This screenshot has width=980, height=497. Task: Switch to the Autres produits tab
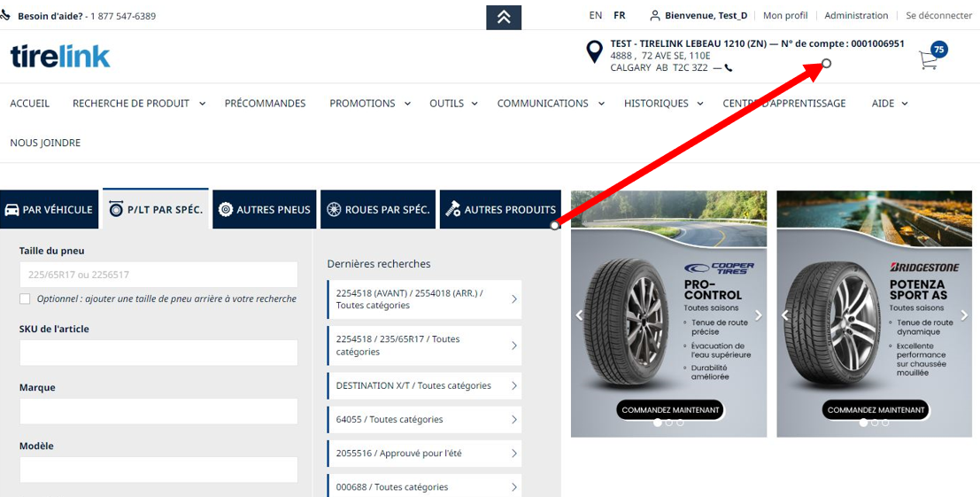pyautogui.click(x=501, y=209)
